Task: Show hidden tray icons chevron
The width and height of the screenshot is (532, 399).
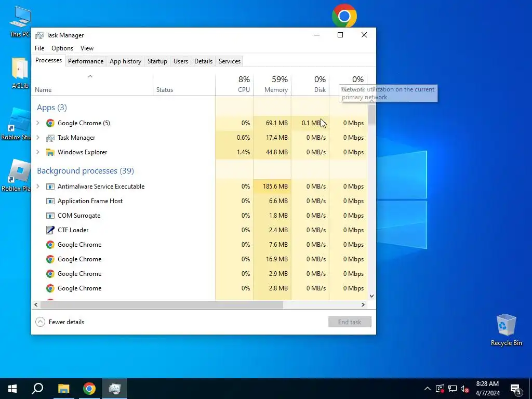Action: tap(428, 389)
